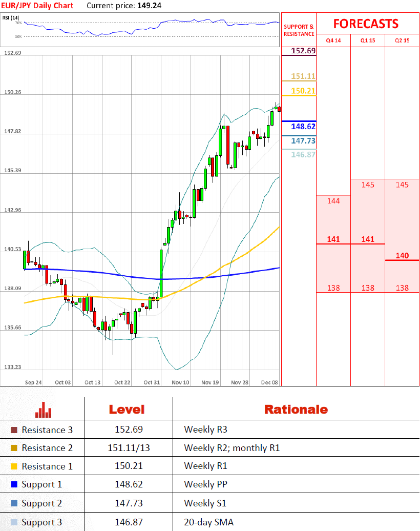The width and height of the screenshot is (420, 531).
Task: Click the Support 2 steel-blue color swatch
Action: coord(14,503)
